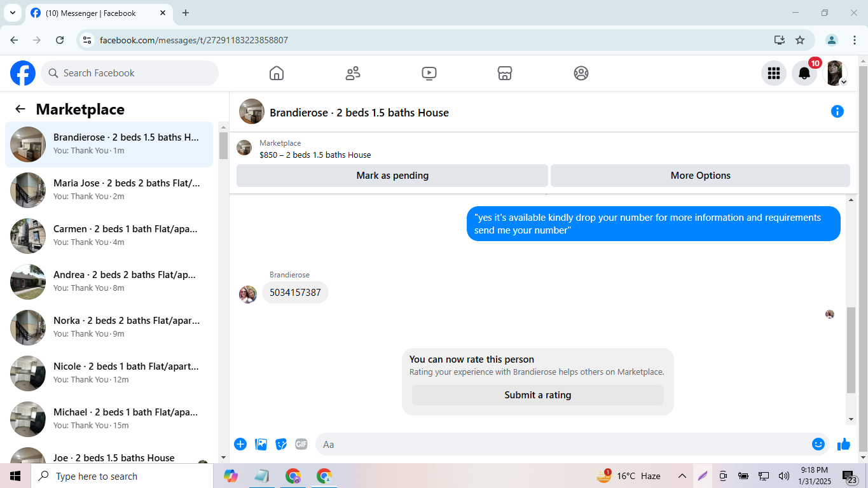Open the Chrome three-dot menu
The width and height of the screenshot is (868, 488).
855,40
